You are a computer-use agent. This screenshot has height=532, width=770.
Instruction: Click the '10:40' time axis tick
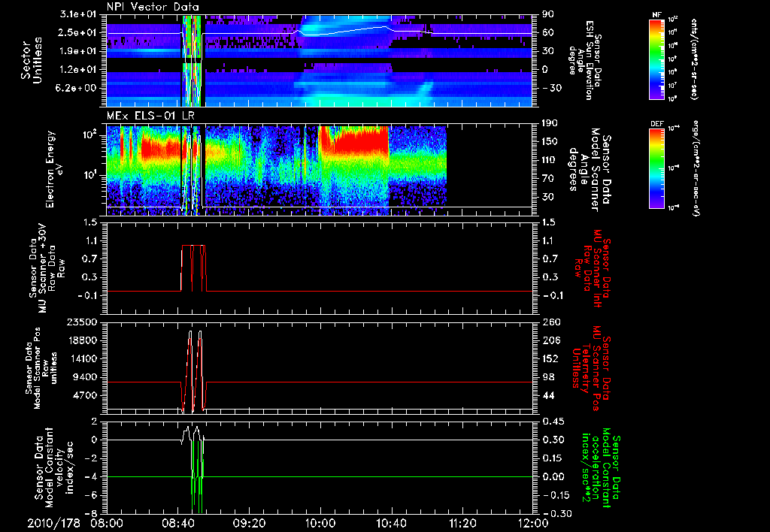coord(391,523)
